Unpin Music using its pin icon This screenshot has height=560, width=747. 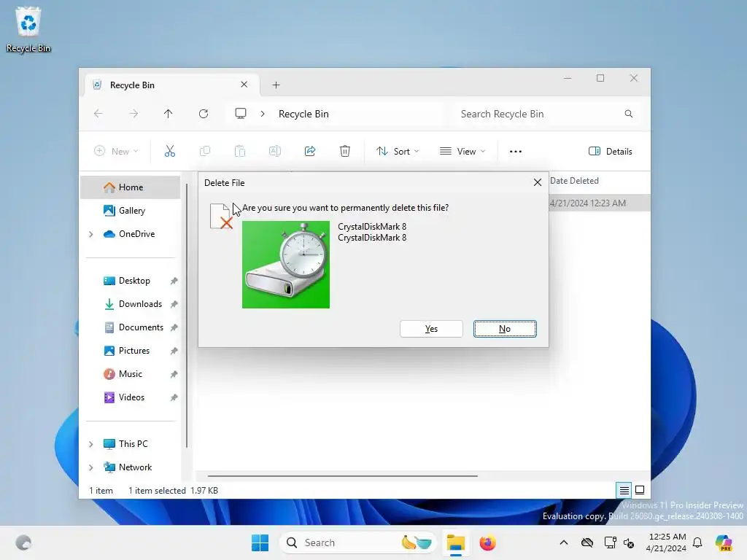[x=174, y=374]
